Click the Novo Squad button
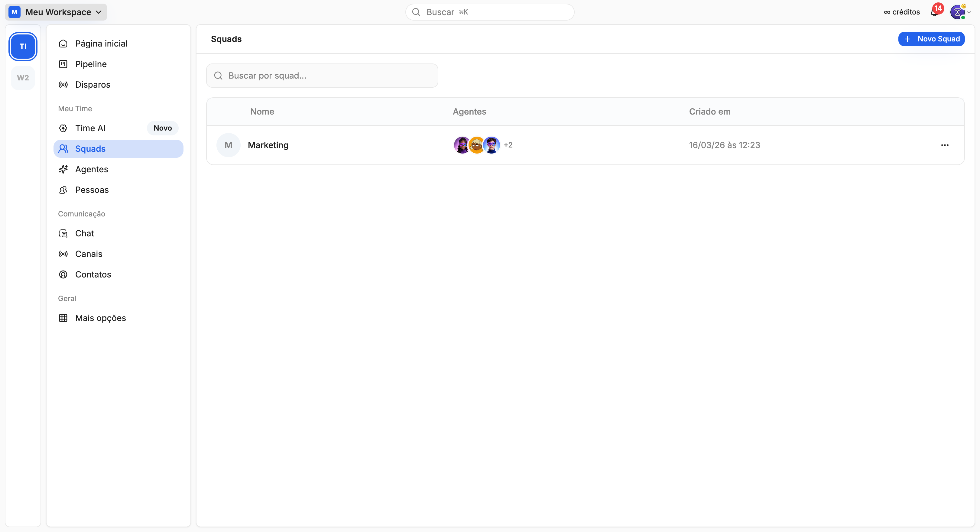 pyautogui.click(x=931, y=39)
